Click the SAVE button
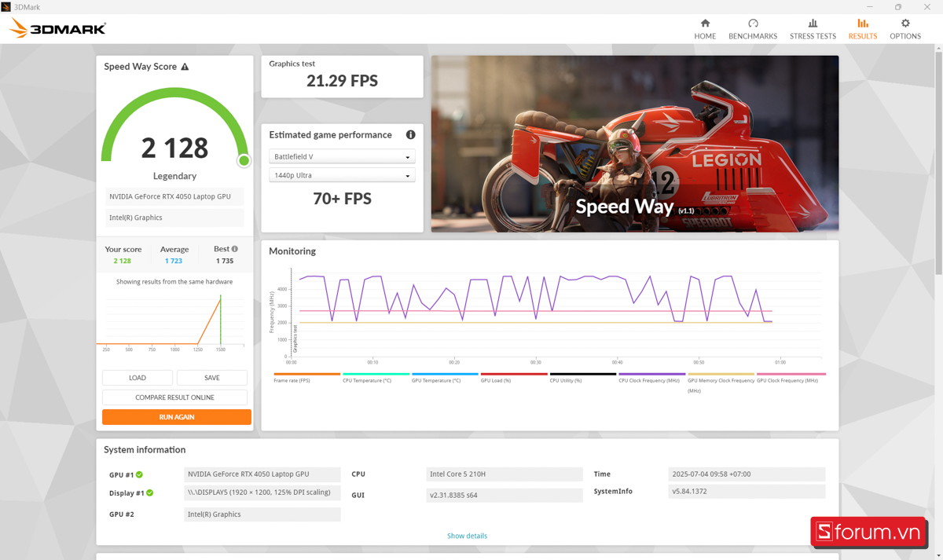943x560 pixels. [212, 378]
